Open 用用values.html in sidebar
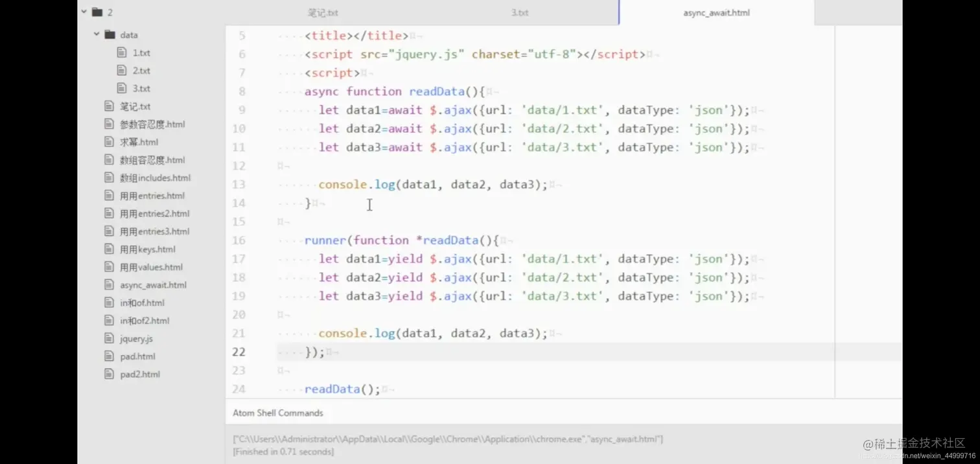 pos(151,266)
